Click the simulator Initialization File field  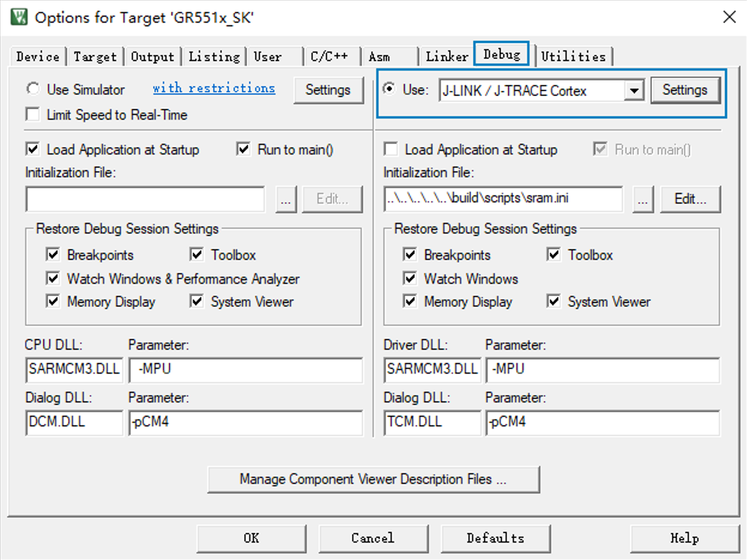145,199
